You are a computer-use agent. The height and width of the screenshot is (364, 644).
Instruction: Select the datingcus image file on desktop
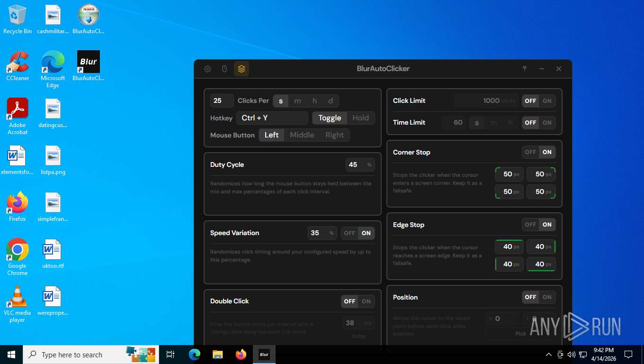pos(53,113)
